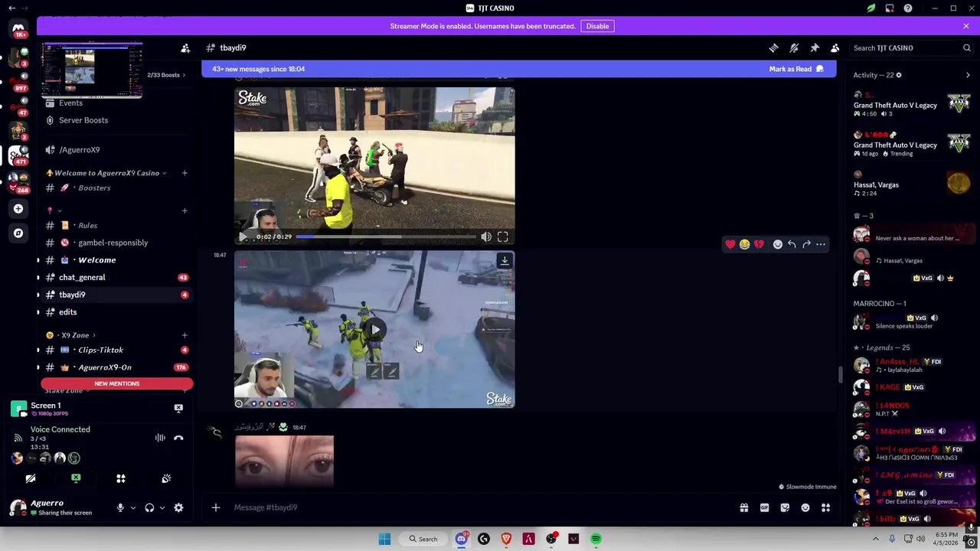Viewport: 980px width, 551px height.
Task: Open Discord direct messages home
Action: (x=18, y=29)
